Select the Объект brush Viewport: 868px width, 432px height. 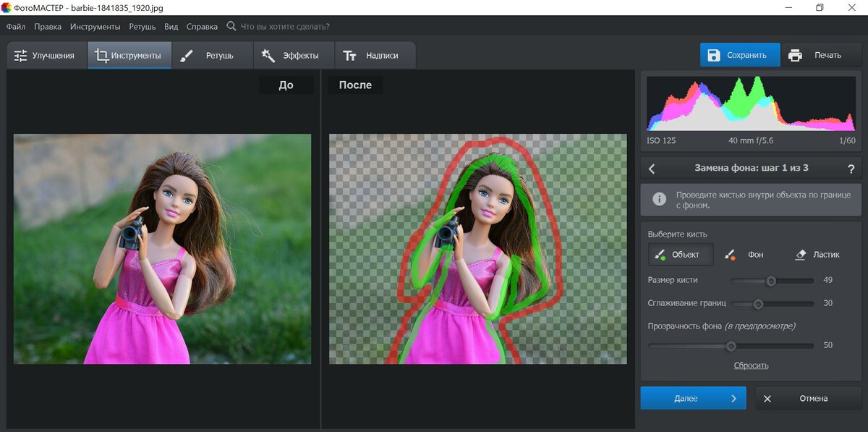tap(677, 255)
